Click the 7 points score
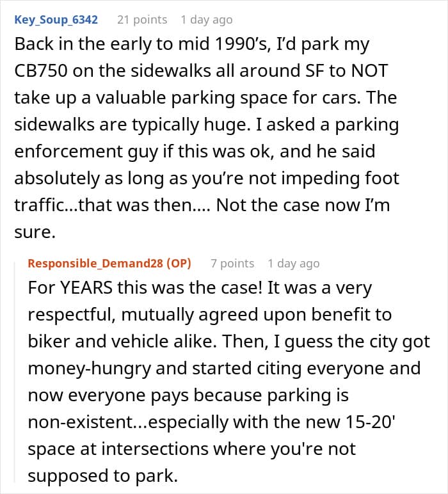The image size is (448, 494). [x=232, y=264]
